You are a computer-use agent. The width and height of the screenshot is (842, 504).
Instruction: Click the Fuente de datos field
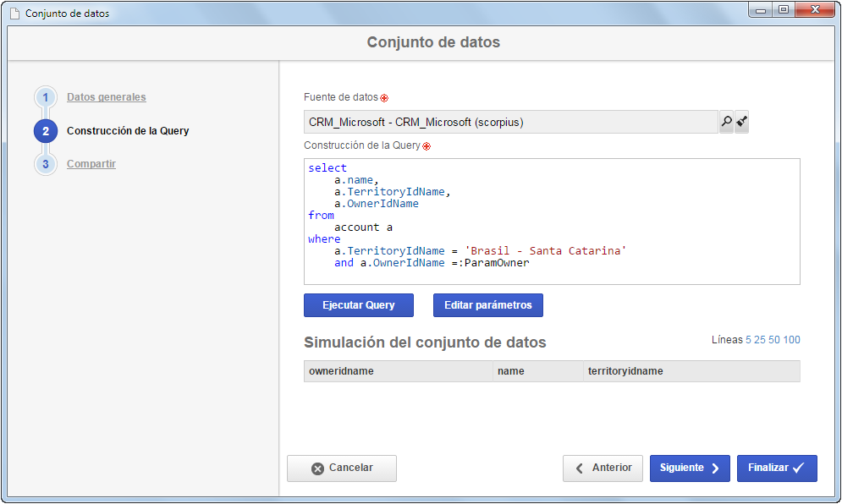click(510, 122)
